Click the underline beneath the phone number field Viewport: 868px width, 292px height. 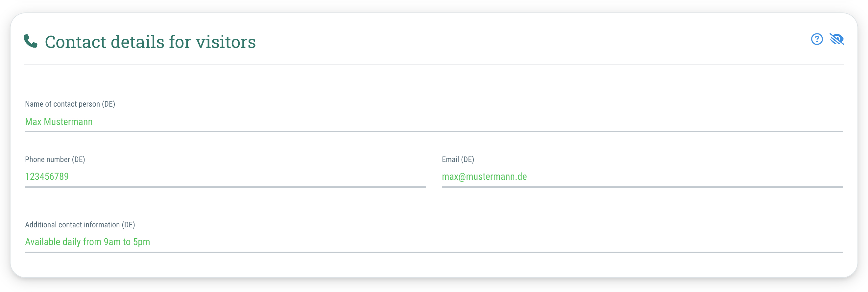[226, 187]
